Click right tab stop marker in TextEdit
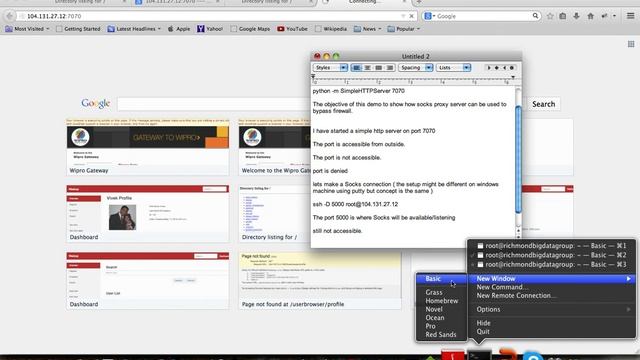The image size is (640, 360). point(504,68)
